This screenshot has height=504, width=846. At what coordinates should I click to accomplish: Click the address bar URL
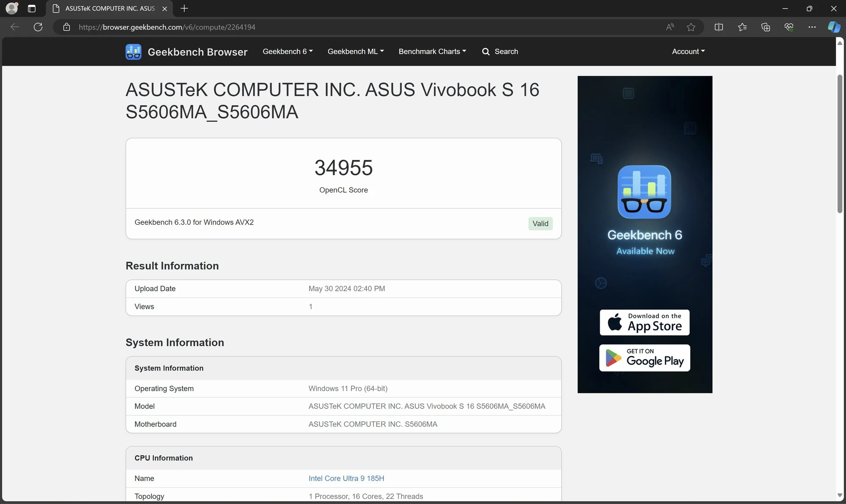tap(167, 27)
